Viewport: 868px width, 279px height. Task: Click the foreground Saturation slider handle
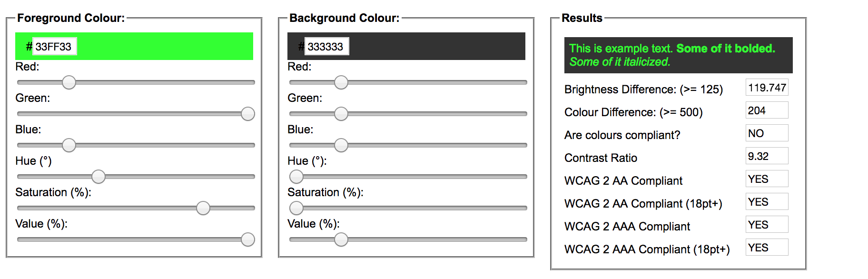click(x=203, y=208)
